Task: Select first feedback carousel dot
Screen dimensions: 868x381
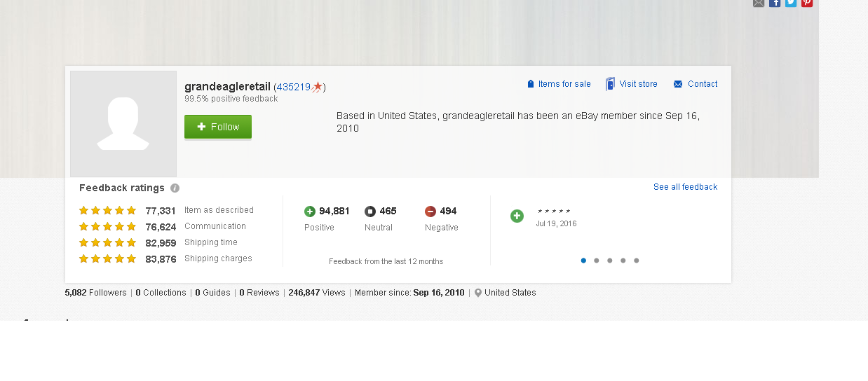Action: point(583,261)
